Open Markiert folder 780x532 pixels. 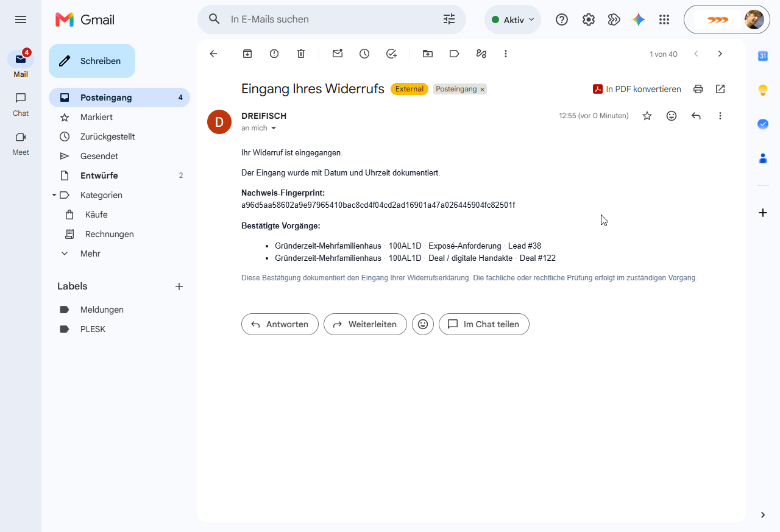(x=119, y=117)
